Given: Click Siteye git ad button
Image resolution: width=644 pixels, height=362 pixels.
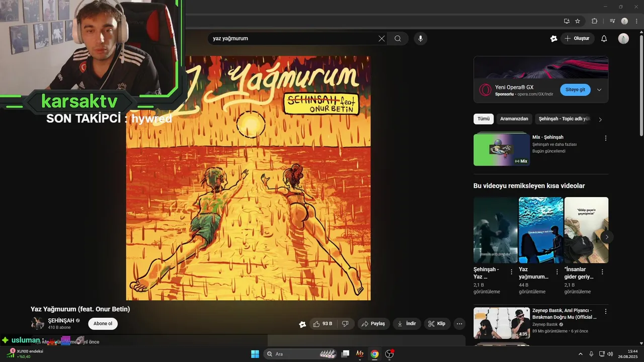Looking at the screenshot, I should pos(575,90).
